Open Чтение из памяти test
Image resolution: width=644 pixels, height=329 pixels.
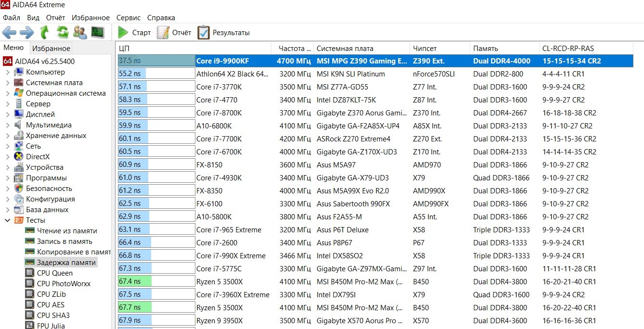(67, 231)
